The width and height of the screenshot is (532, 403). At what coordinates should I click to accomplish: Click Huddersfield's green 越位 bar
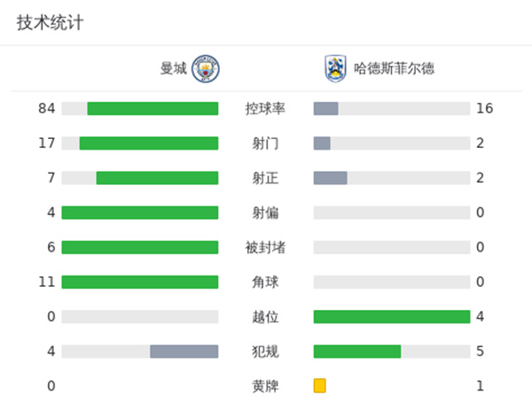[392, 317]
